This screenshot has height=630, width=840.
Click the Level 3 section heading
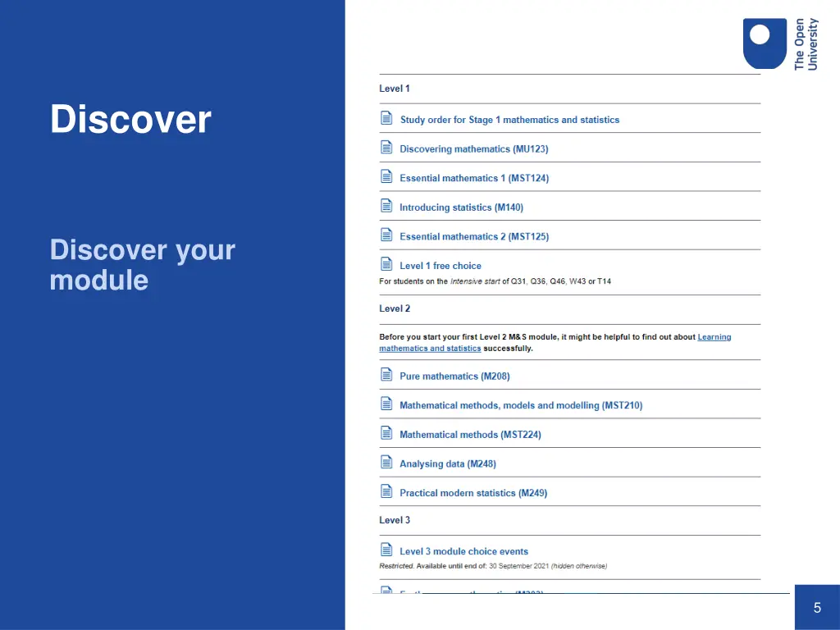[395, 520]
